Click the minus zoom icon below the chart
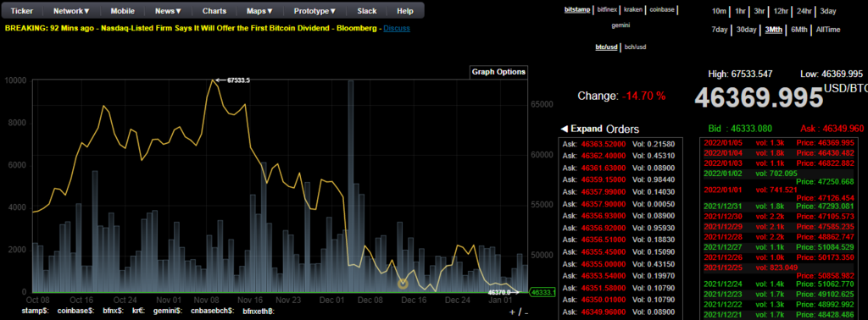Image resolution: width=868 pixels, height=320 pixels. 526,312
